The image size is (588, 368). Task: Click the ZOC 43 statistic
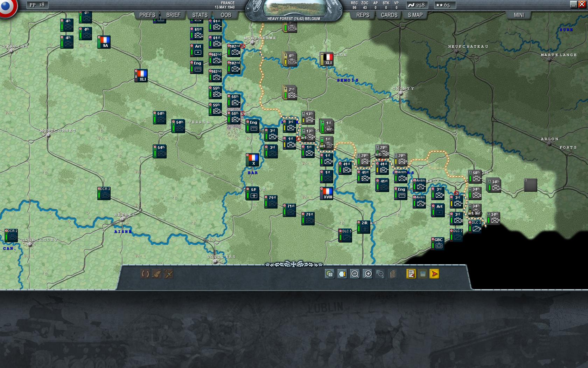point(365,5)
